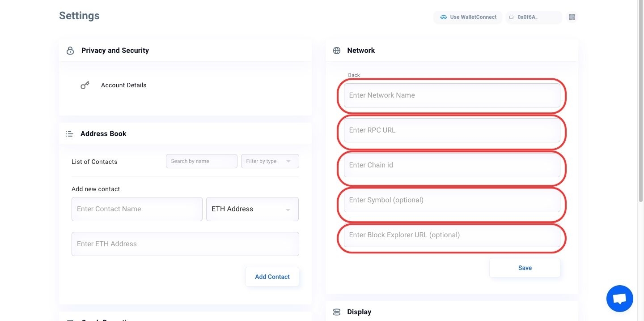Viewport: 644px width, 321px height.
Task: Expand the Filter by type dropdown
Action: [x=270, y=161]
